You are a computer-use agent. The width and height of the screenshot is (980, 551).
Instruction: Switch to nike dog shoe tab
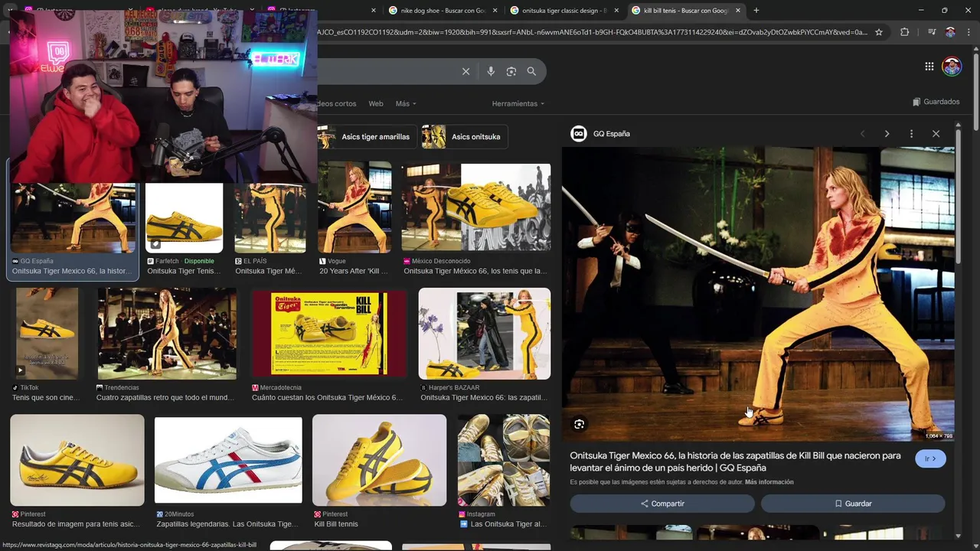click(443, 11)
